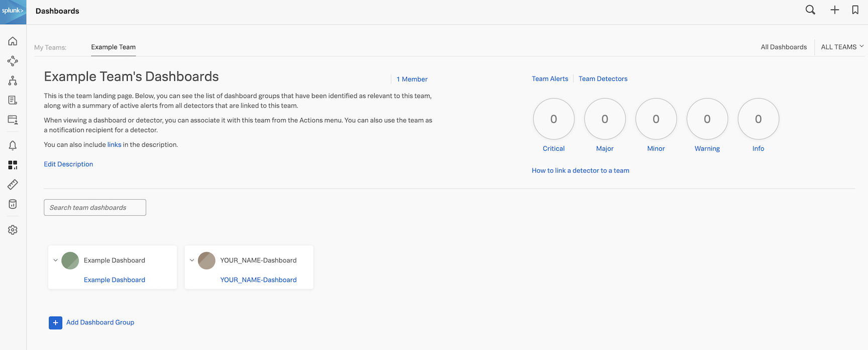This screenshot has width=868, height=350.
Task: Open Metric Finder ruler icon in sidebar
Action: [x=13, y=185]
